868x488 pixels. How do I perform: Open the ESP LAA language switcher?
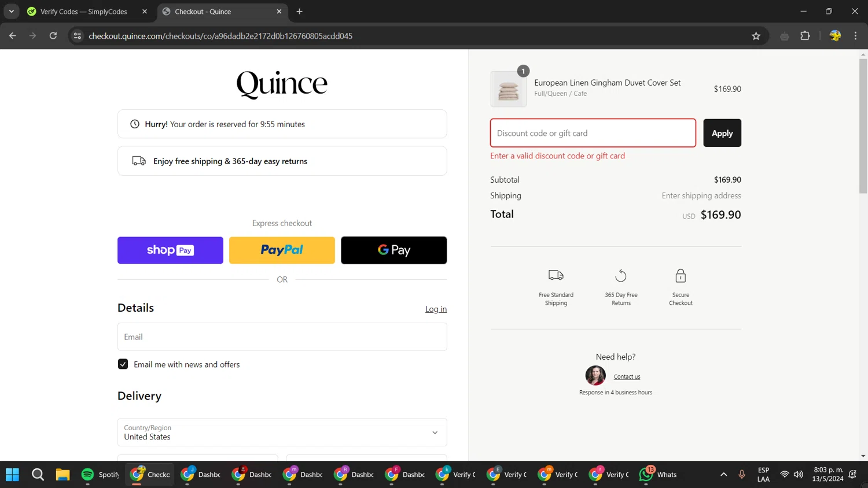pyautogui.click(x=763, y=475)
